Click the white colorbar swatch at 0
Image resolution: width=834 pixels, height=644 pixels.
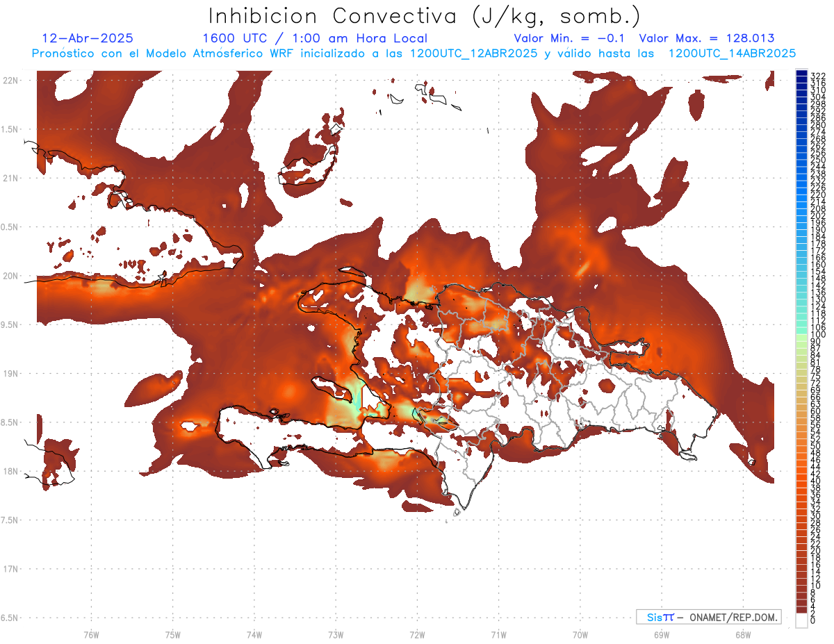[801, 620]
